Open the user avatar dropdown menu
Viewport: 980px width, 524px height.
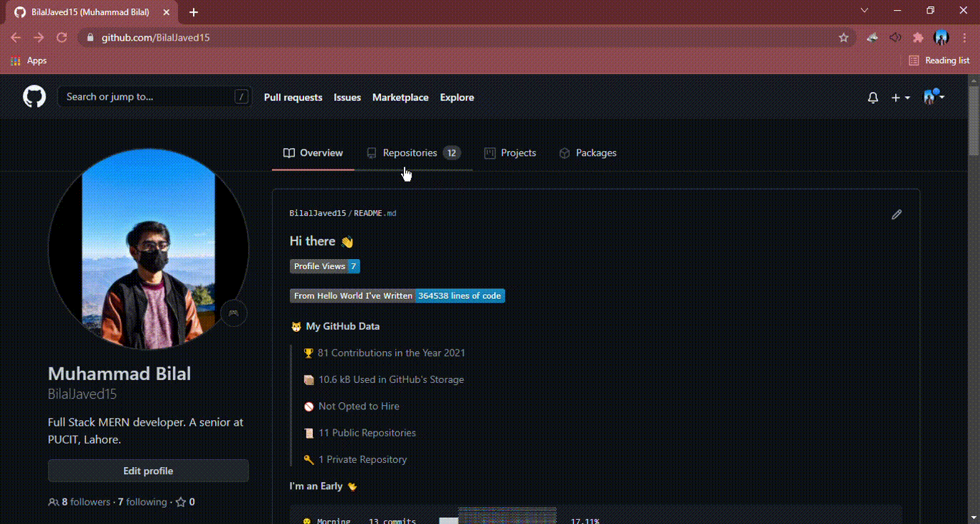[x=933, y=98]
